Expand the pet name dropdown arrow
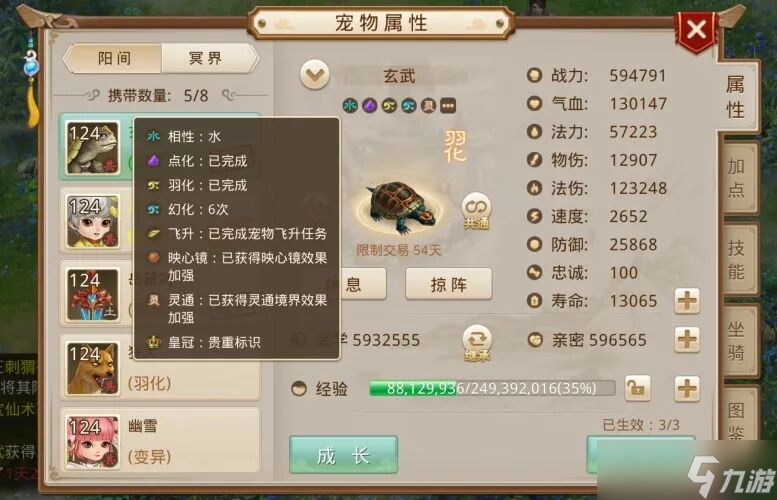The height and width of the screenshot is (500, 777). click(315, 75)
